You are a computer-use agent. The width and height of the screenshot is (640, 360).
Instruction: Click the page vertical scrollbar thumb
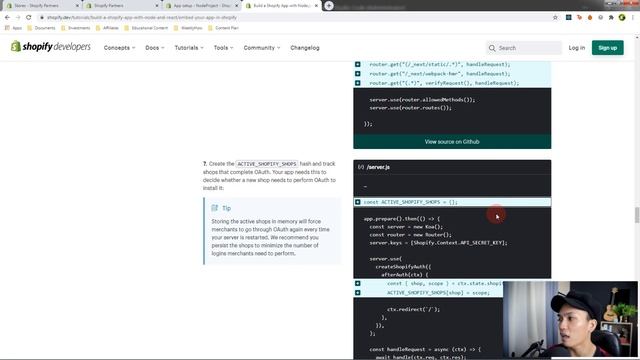click(x=637, y=215)
